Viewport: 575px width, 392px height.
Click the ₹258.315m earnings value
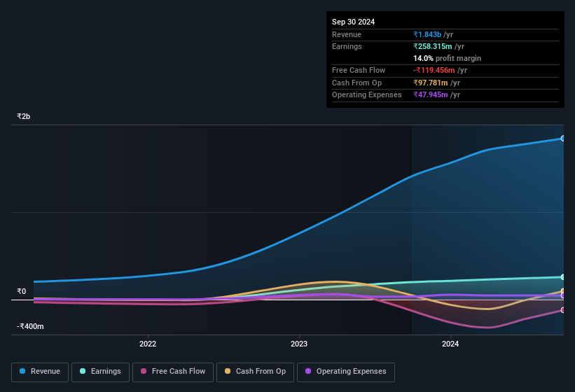tap(433, 46)
